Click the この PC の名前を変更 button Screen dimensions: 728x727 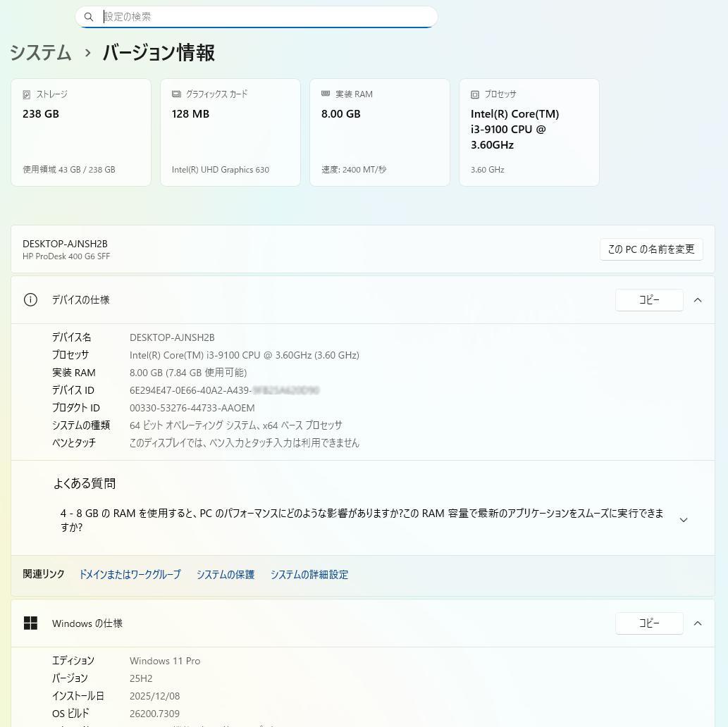click(x=650, y=249)
